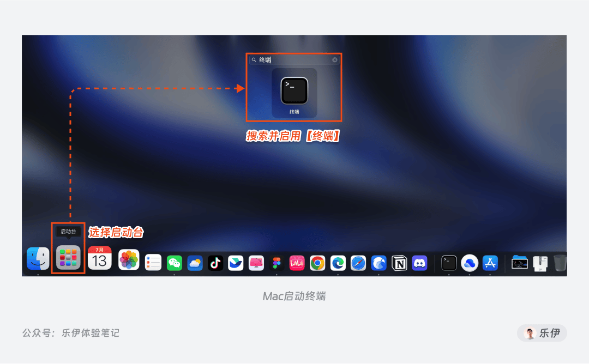The width and height of the screenshot is (589, 364).
Task: Open Terminal icon in the Dock
Action: [x=449, y=263]
